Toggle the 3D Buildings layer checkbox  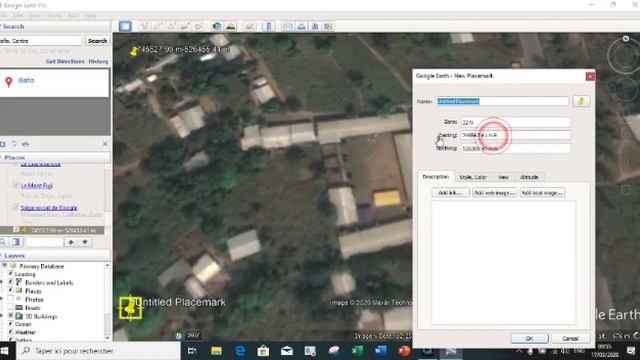click(x=11, y=316)
